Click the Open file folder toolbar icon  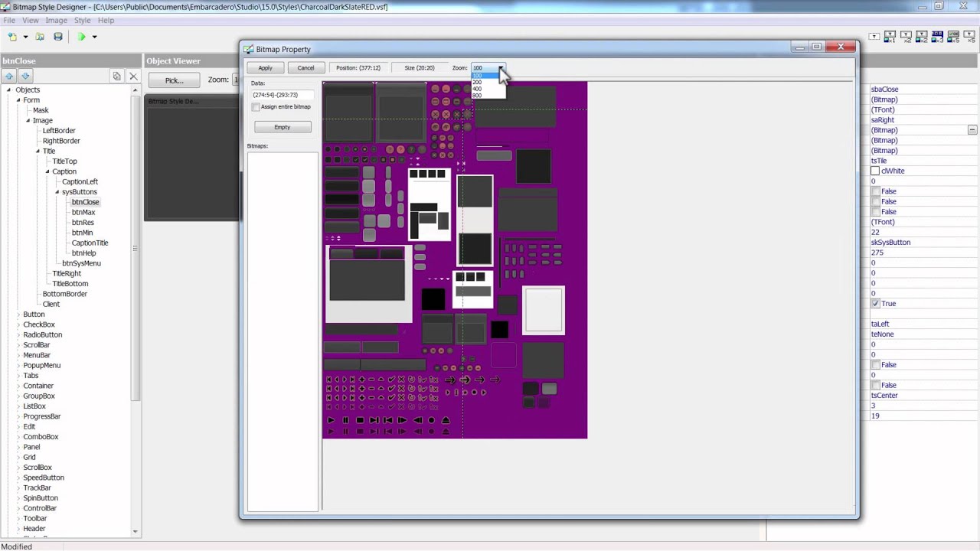click(40, 37)
